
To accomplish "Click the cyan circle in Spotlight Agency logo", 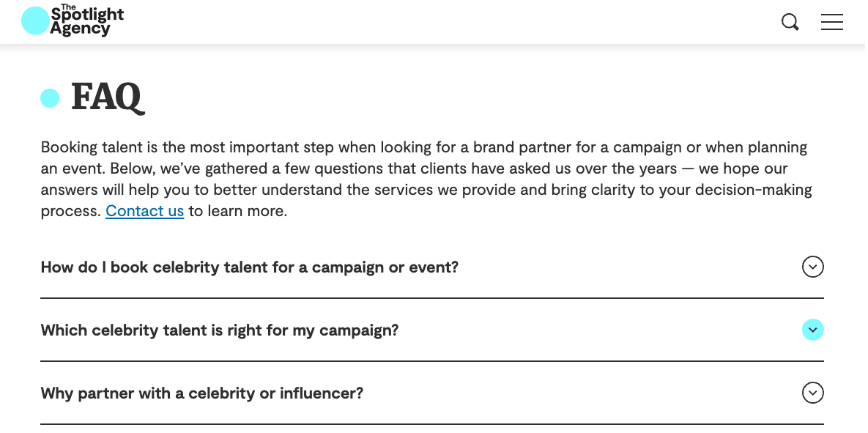I will pyautogui.click(x=34, y=21).
